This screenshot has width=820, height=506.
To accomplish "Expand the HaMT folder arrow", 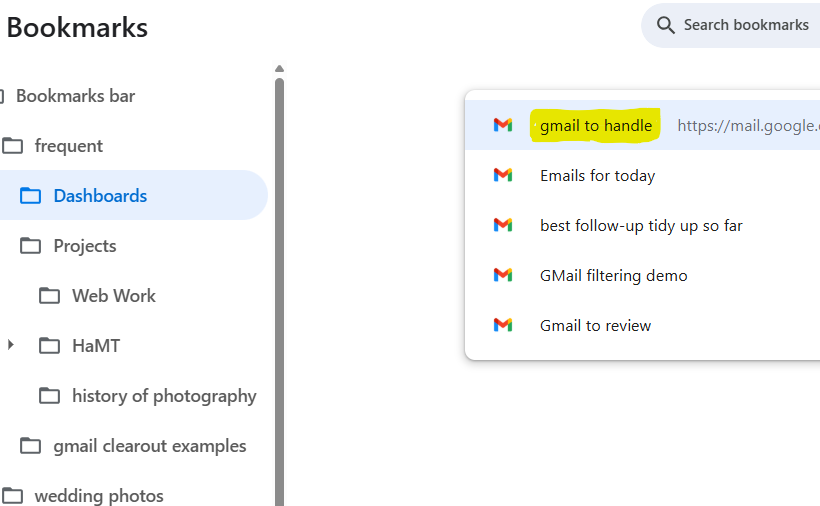I will [x=11, y=345].
